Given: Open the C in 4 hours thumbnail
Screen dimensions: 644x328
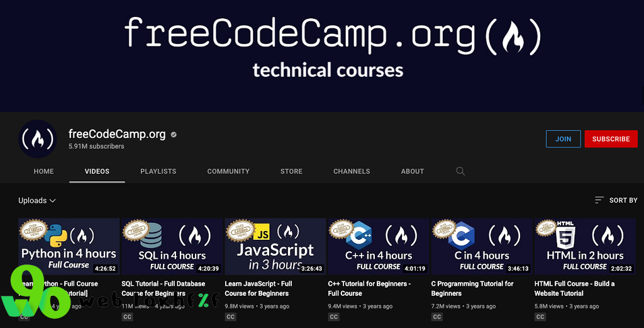Looking at the screenshot, I should coord(481,246).
